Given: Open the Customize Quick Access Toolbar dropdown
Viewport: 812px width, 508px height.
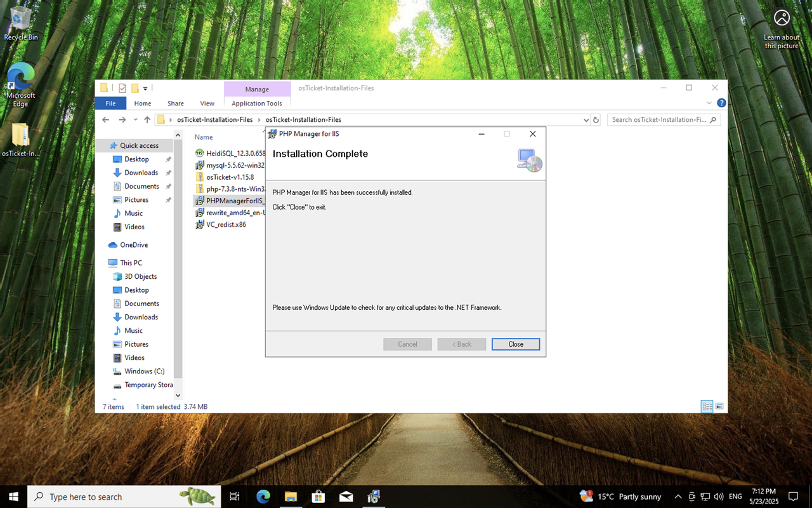Looking at the screenshot, I should click(x=145, y=88).
